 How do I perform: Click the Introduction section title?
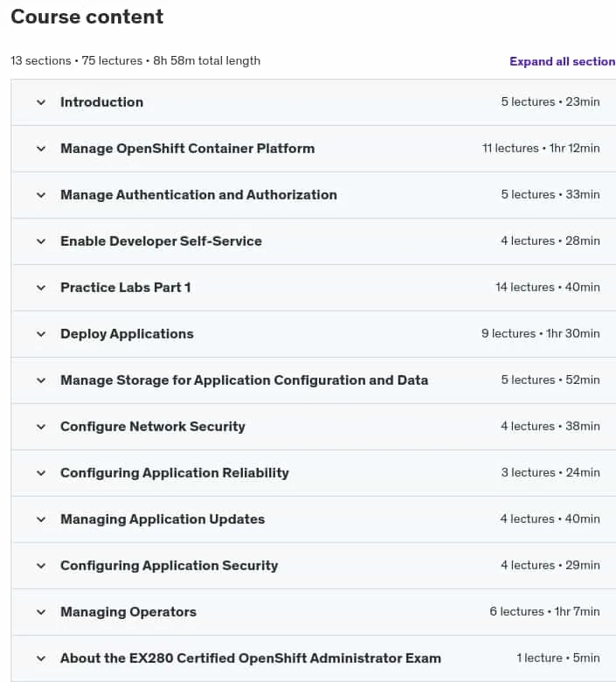pos(101,102)
